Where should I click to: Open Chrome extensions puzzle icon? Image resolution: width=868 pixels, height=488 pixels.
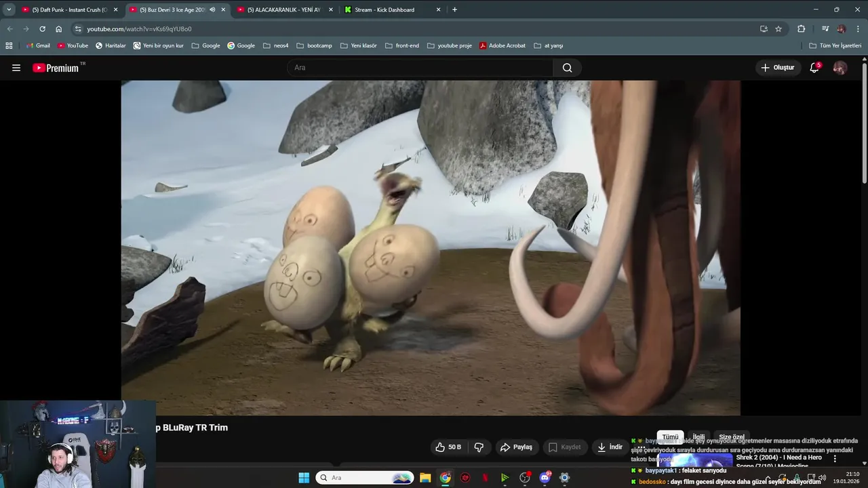pos(801,28)
